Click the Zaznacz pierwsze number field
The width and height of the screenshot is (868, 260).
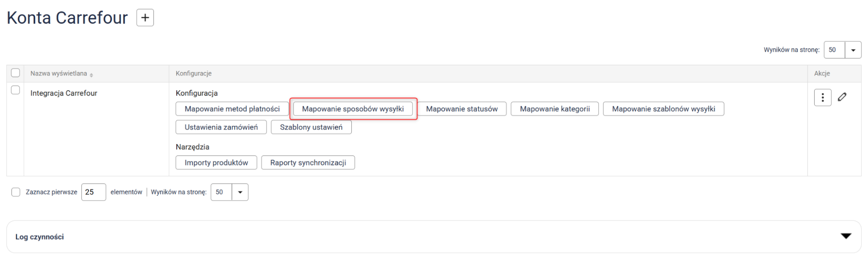point(93,192)
